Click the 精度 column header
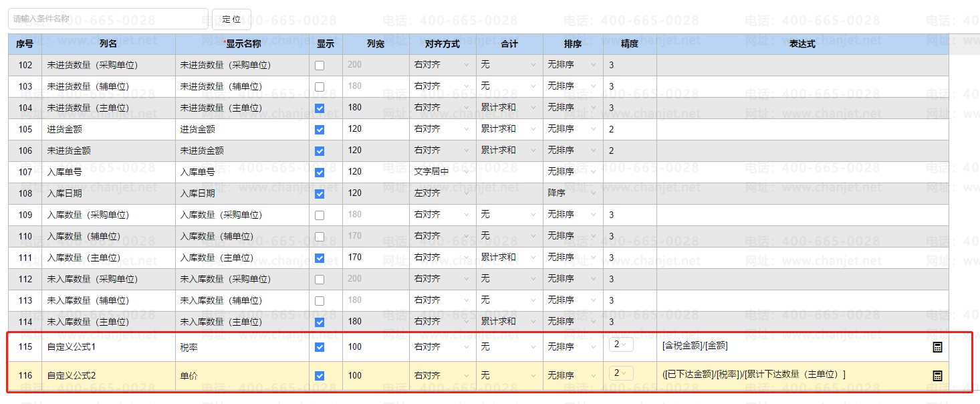Image resolution: width=980 pixels, height=404 pixels. click(630, 44)
